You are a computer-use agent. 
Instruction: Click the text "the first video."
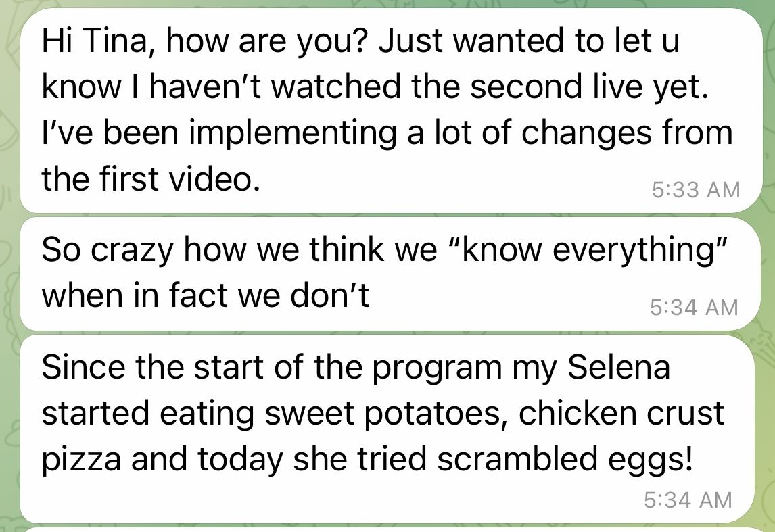[151, 178]
